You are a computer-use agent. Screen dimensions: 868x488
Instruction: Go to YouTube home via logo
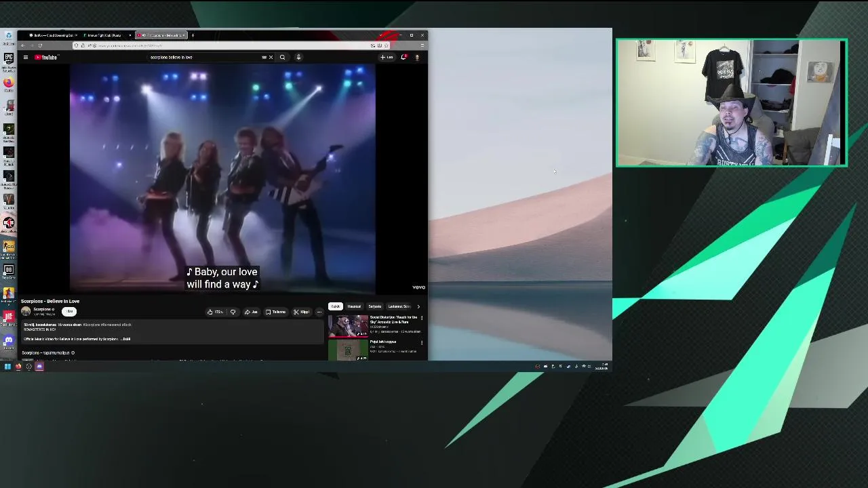click(x=46, y=57)
